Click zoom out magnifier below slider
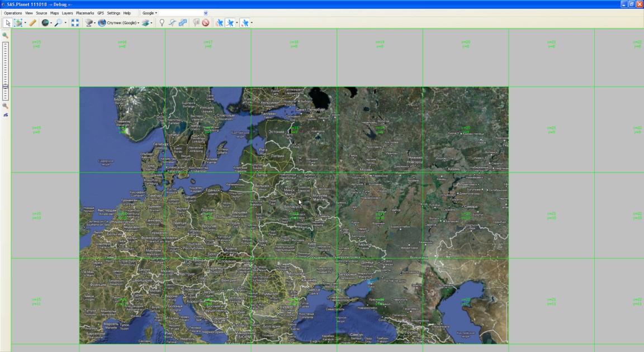The image size is (644, 352). (x=6, y=106)
